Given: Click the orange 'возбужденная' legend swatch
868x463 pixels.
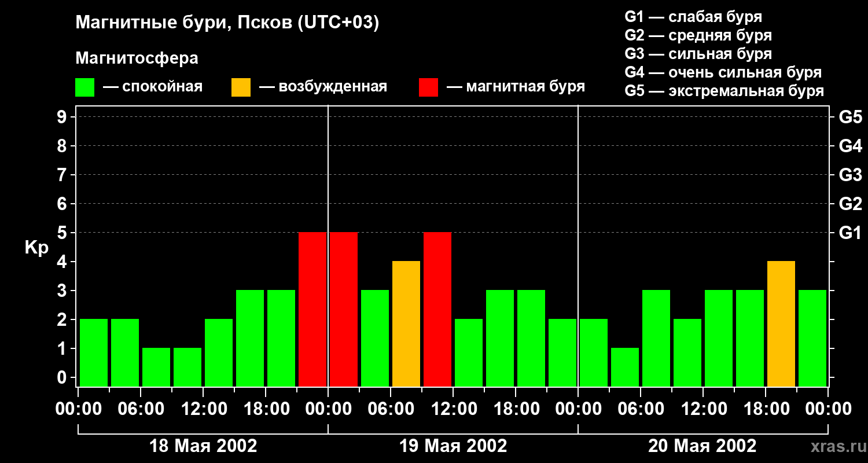Looking at the screenshot, I should (241, 87).
